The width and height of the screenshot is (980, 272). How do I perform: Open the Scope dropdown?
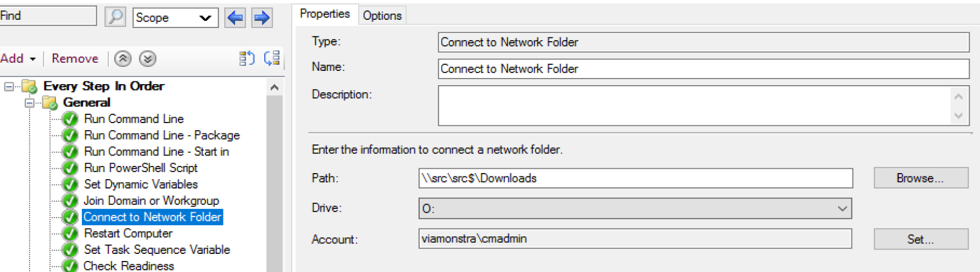point(175,18)
